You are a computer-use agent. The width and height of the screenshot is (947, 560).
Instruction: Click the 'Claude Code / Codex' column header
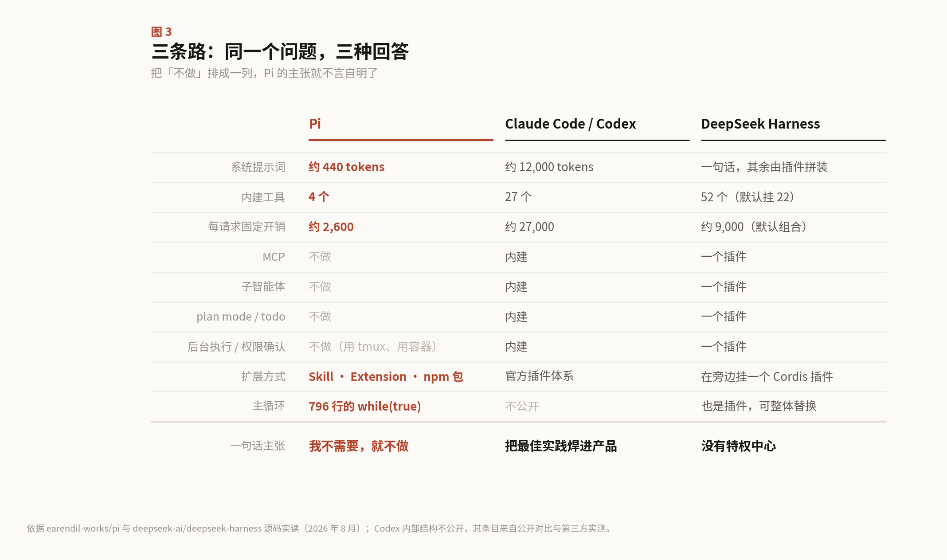[x=570, y=124]
